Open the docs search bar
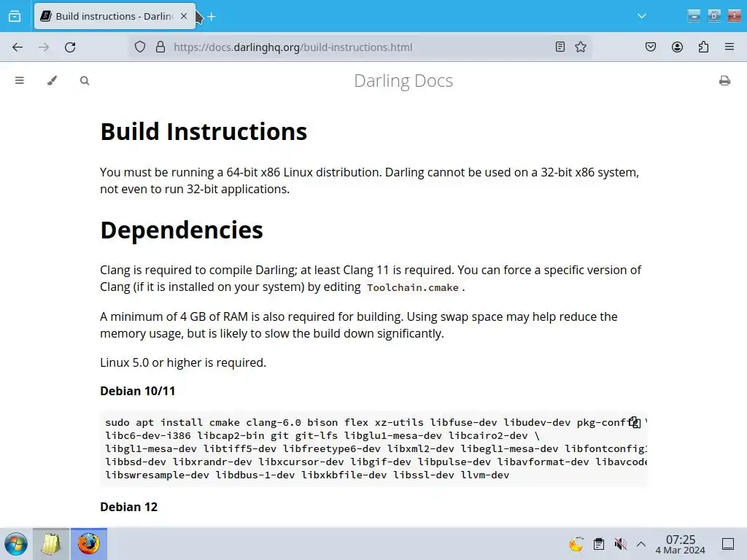747x560 pixels. 85,80
